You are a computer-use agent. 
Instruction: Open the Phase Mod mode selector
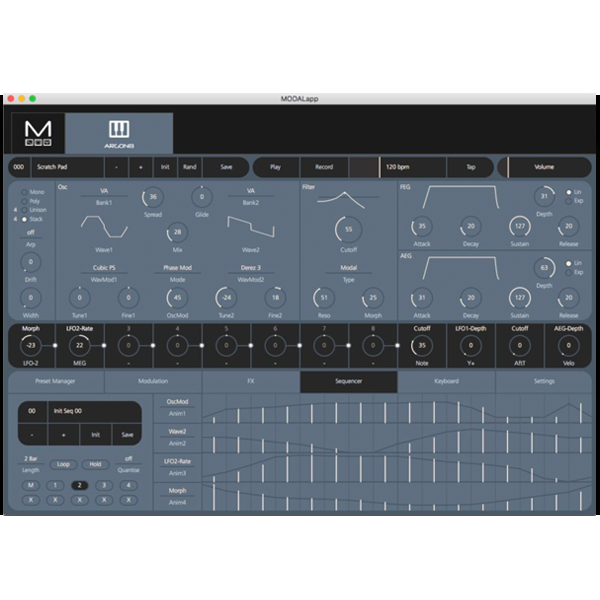coord(177,268)
